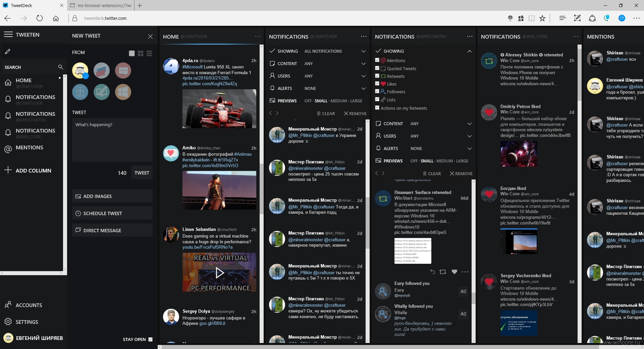This screenshot has height=349, width=644.
Task: Toggle the Quoted Tweets filter checkbox
Action: point(377,68)
